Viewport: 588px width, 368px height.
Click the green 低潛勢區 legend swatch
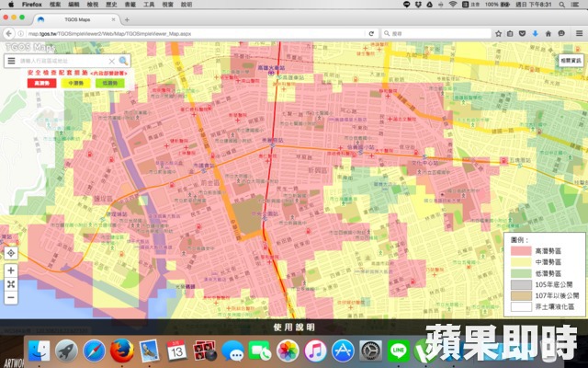pos(521,273)
